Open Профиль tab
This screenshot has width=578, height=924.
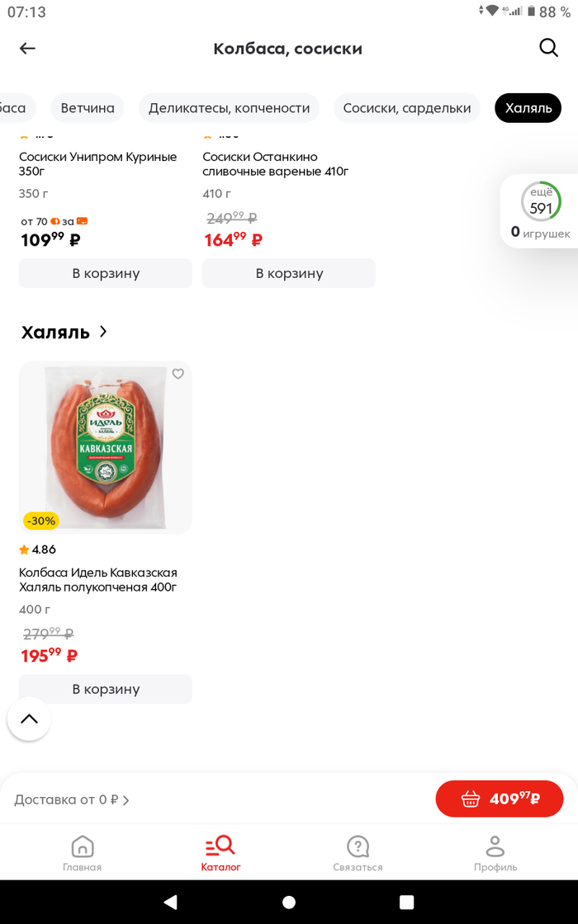coord(495,853)
